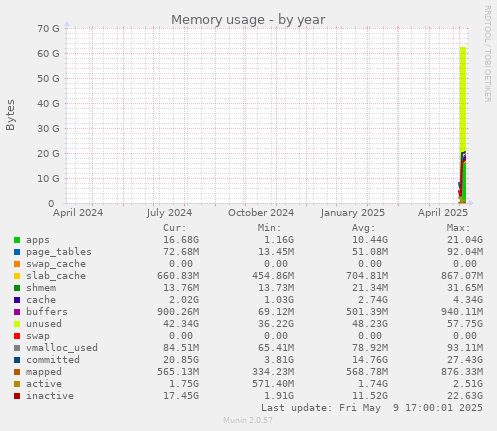
Task: Click the page_tables blue legend swatch
Action: pos(17,252)
